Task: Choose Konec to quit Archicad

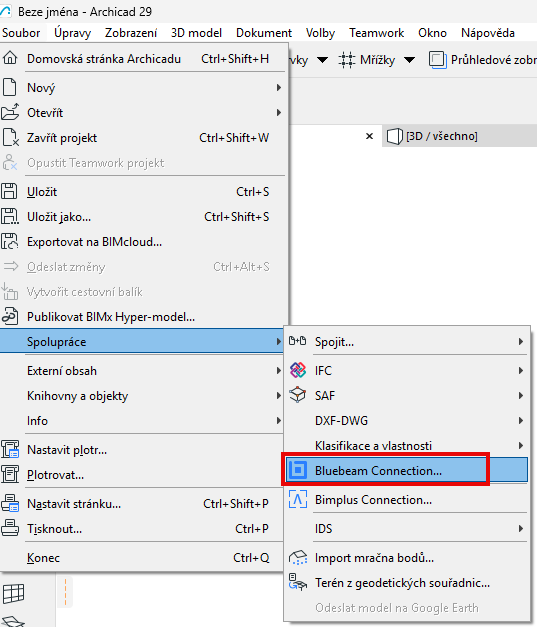Action: pyautogui.click(x=142, y=557)
